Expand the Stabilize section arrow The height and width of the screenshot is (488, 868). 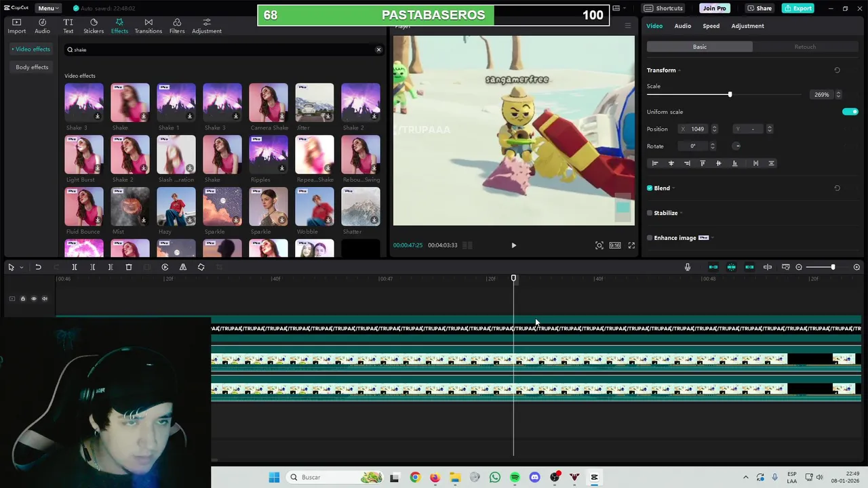[681, 213]
